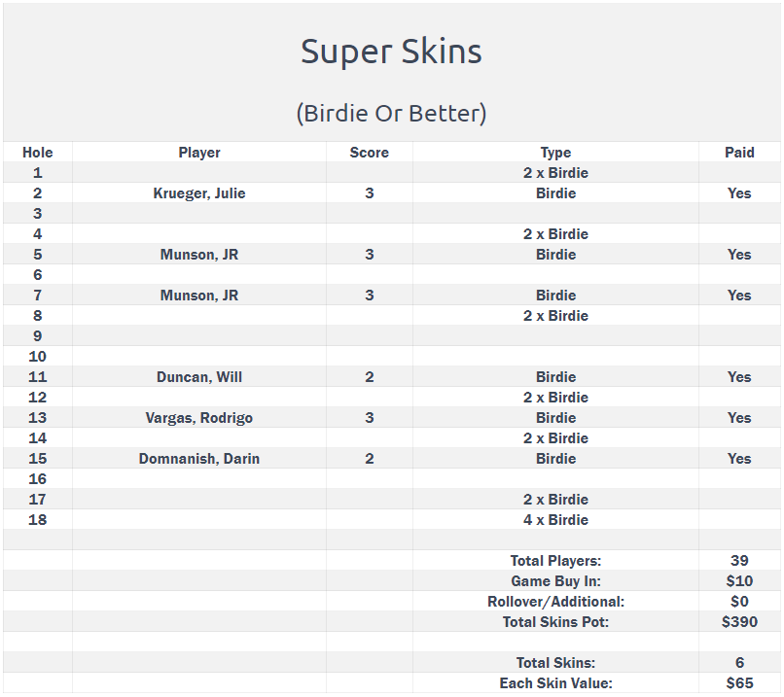Select the Total Skins Pot value $390
This screenshot has height=697, width=784.
pyautogui.click(x=739, y=621)
